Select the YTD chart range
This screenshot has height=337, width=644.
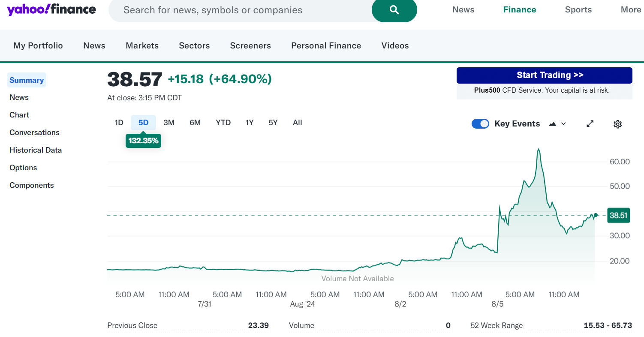coord(223,123)
